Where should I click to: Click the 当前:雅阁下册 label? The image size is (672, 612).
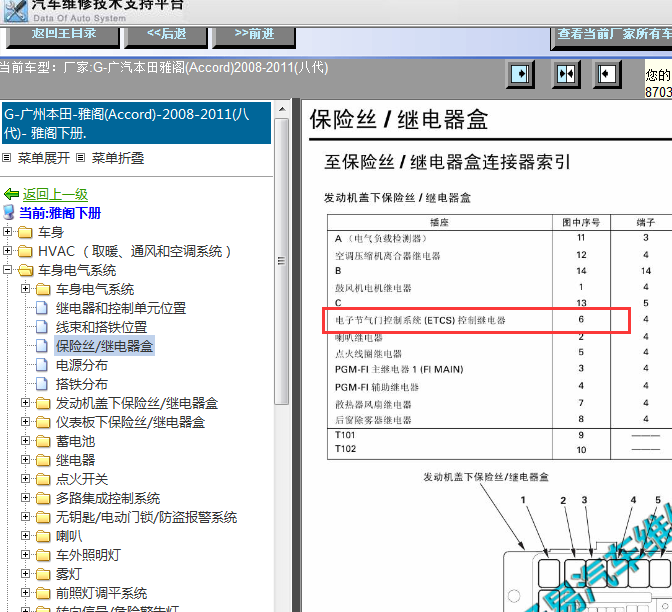click(x=60, y=213)
